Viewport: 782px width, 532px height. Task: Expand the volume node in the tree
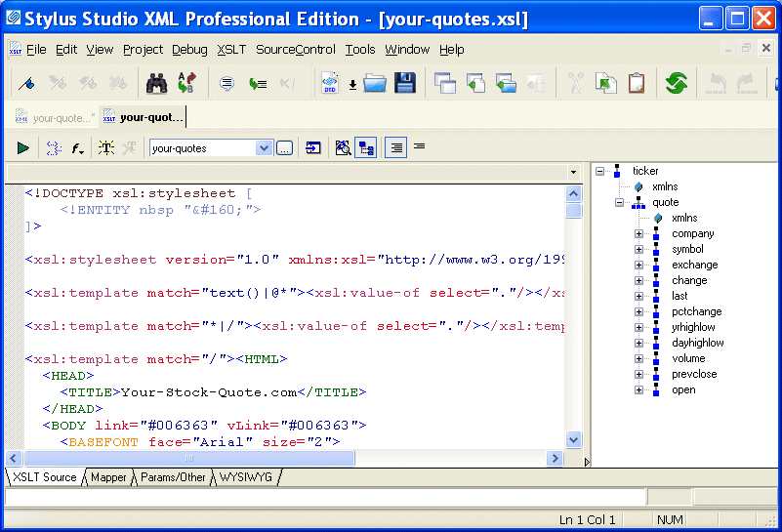[639, 359]
